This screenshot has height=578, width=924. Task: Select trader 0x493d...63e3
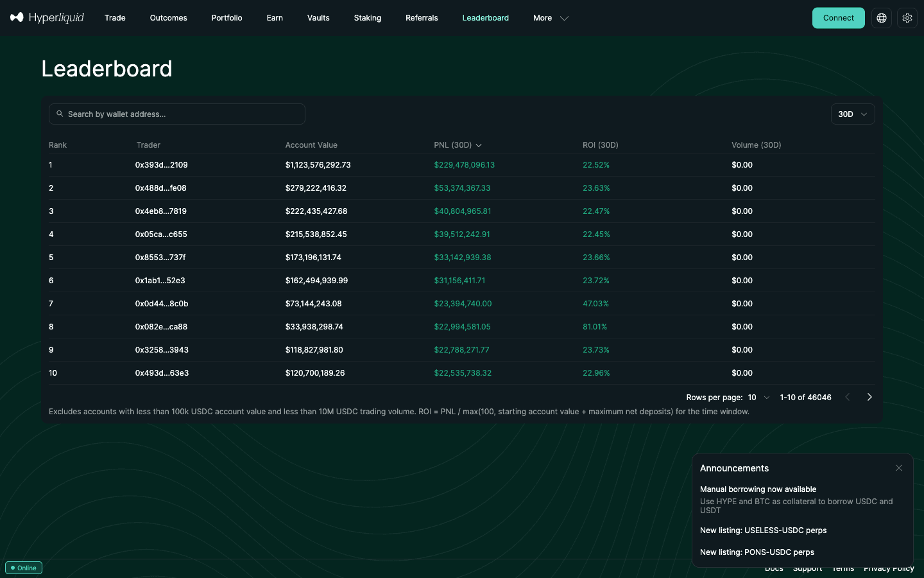click(162, 373)
